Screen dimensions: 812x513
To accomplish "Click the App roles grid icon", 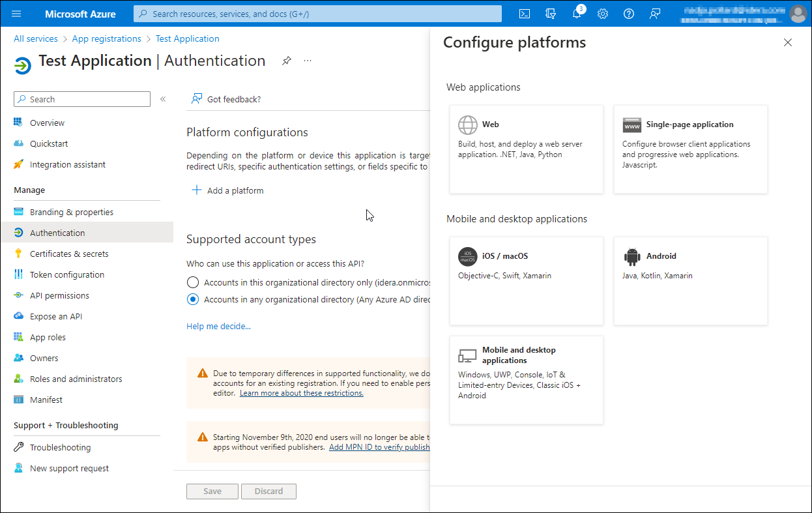I will [x=18, y=337].
